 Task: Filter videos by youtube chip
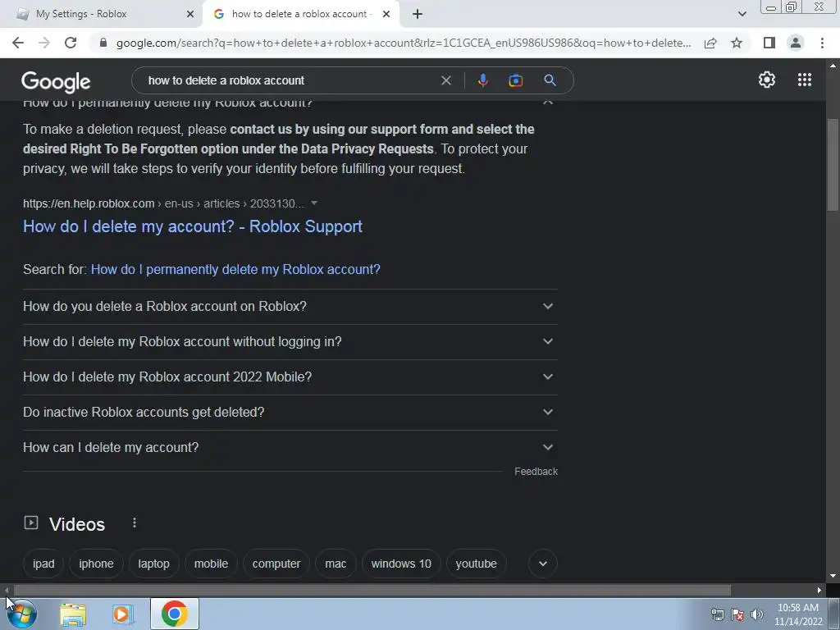[477, 564]
